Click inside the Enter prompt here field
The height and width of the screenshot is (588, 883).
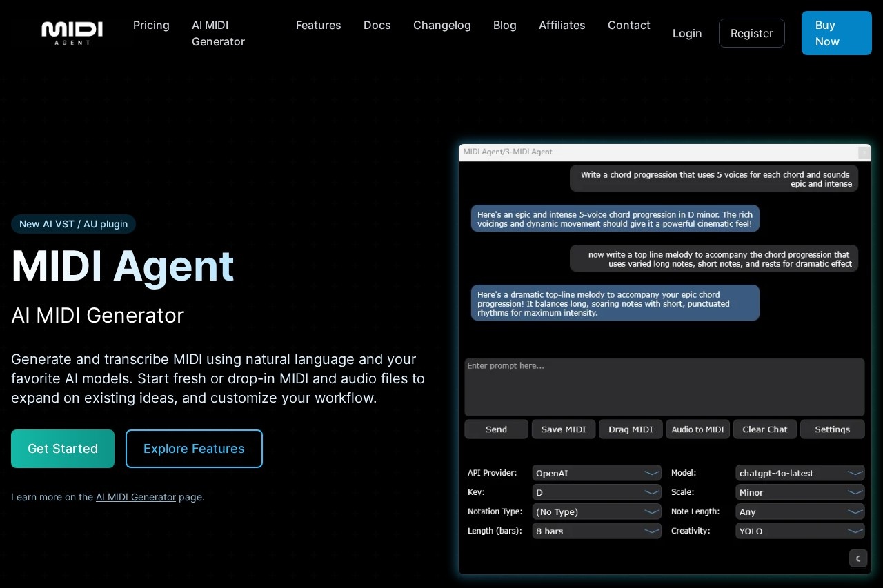664,386
